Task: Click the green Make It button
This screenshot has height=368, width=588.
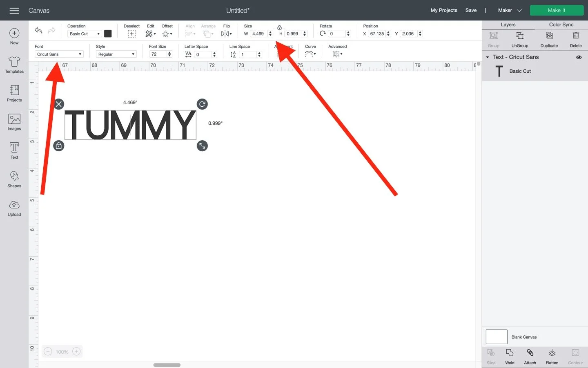Action: [x=557, y=10]
